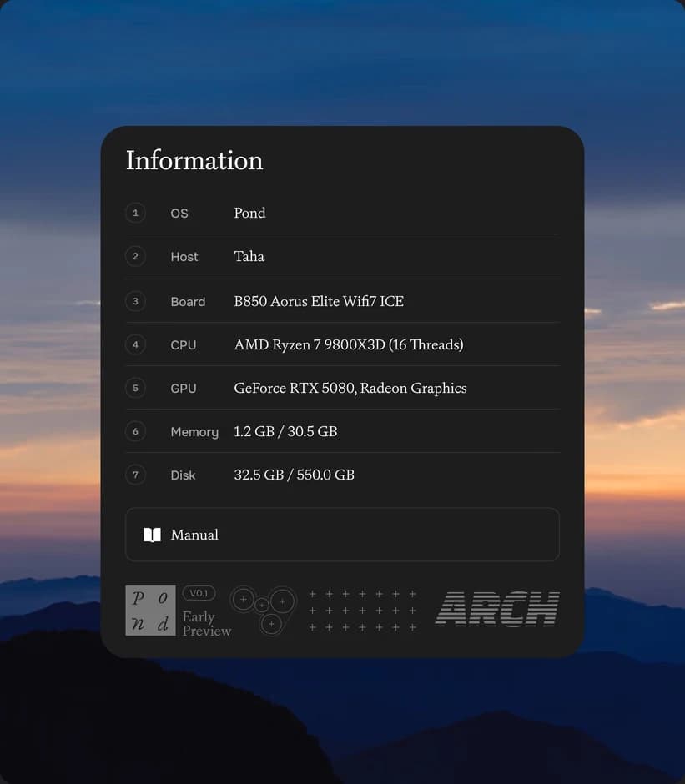Click the circled number 1 beside OS
685x784 pixels.
(135, 213)
